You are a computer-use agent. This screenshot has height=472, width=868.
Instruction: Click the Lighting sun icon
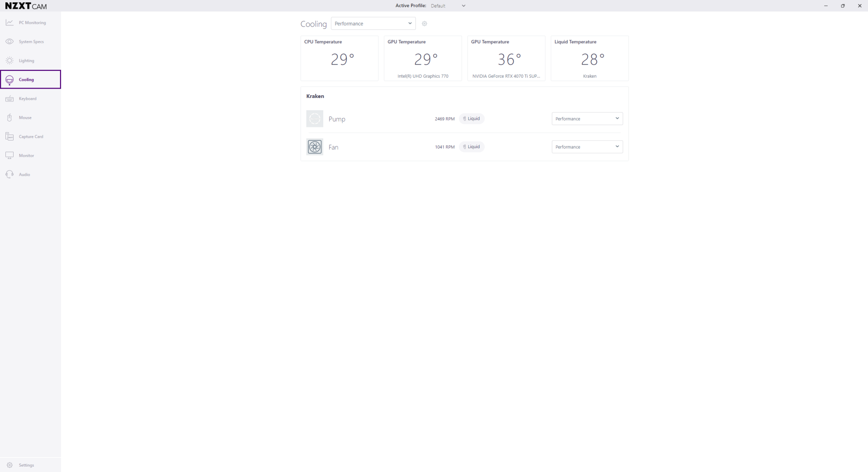tap(9, 61)
